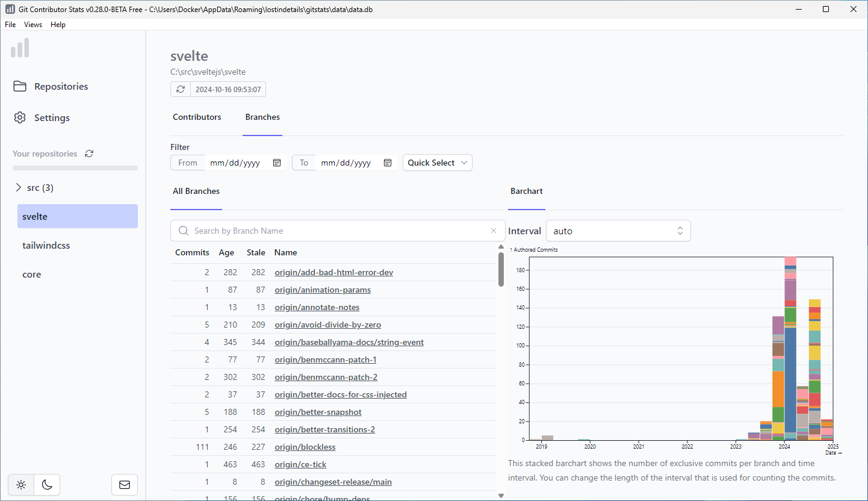Clear the branch search with X icon
868x501 pixels.
click(x=494, y=231)
